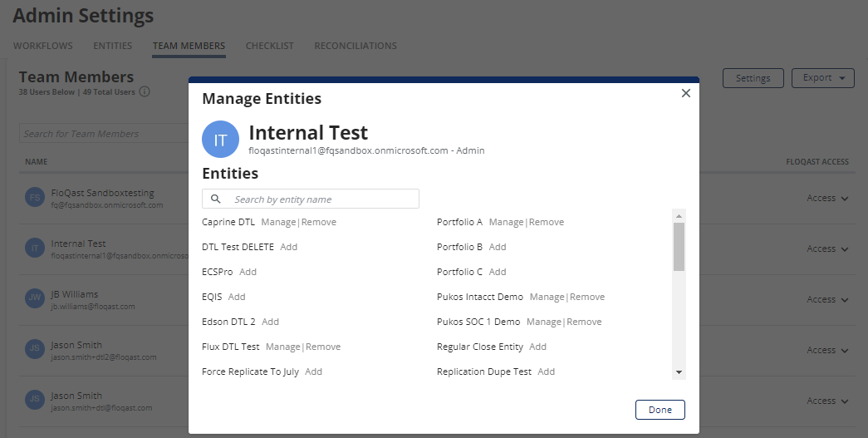The width and height of the screenshot is (868, 438).
Task: Click the entity list scroll down arrow
Action: coord(679,372)
